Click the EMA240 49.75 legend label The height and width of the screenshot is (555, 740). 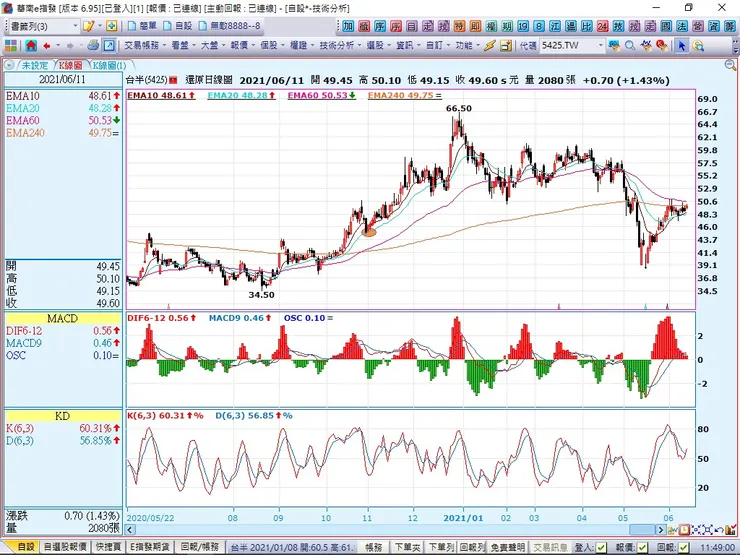(404, 95)
